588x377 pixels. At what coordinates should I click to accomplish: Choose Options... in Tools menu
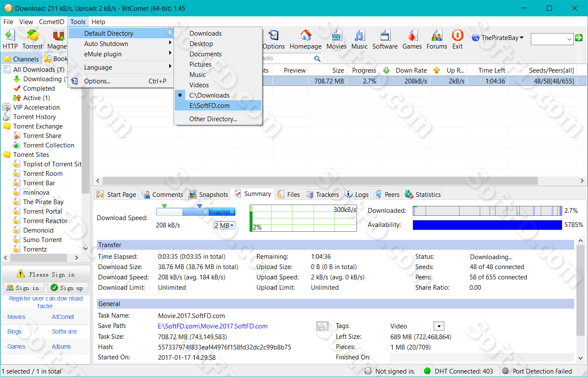pos(122,81)
